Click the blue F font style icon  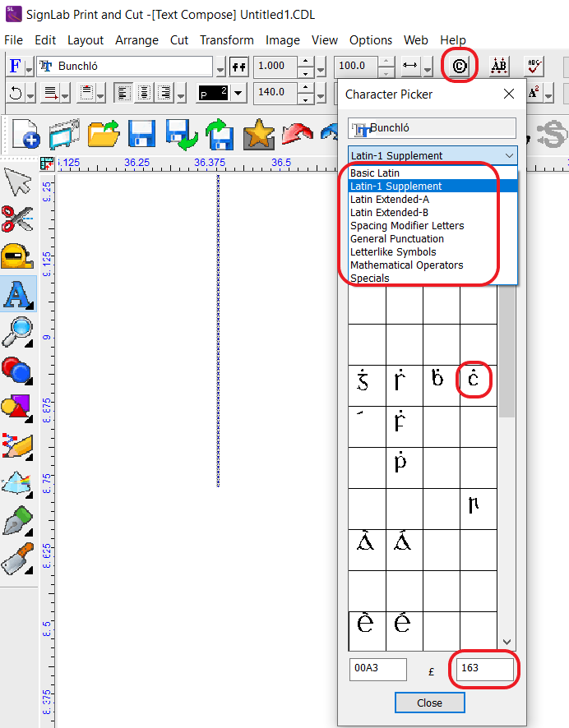pyautogui.click(x=15, y=66)
